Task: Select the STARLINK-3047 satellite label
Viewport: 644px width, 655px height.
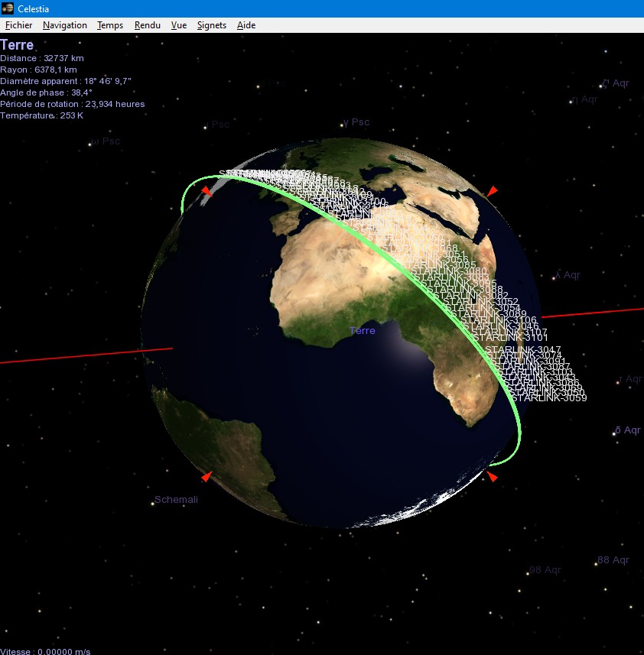Action: 523,349
